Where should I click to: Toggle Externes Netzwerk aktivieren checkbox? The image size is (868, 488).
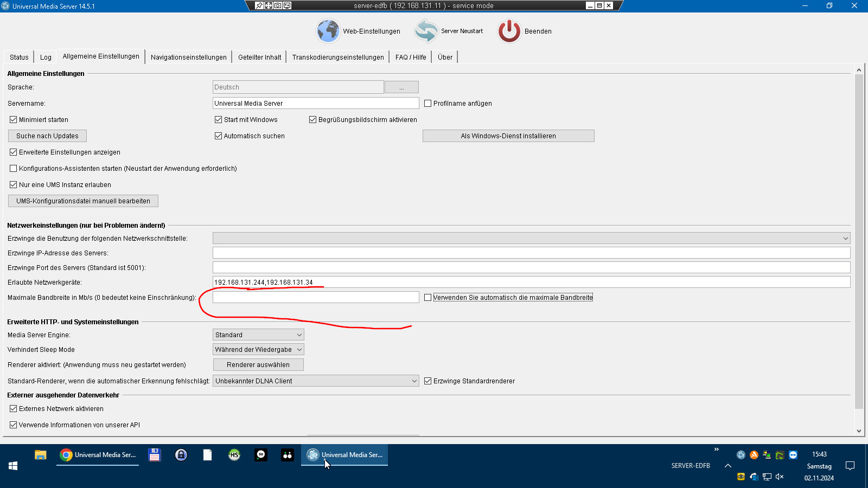[x=13, y=409]
